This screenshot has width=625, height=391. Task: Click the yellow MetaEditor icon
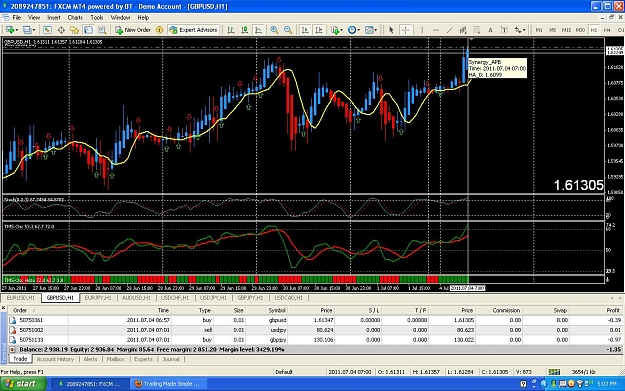[159, 30]
